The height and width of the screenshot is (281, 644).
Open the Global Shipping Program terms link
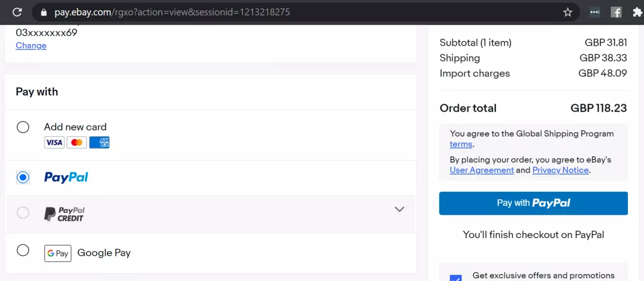pyautogui.click(x=461, y=144)
